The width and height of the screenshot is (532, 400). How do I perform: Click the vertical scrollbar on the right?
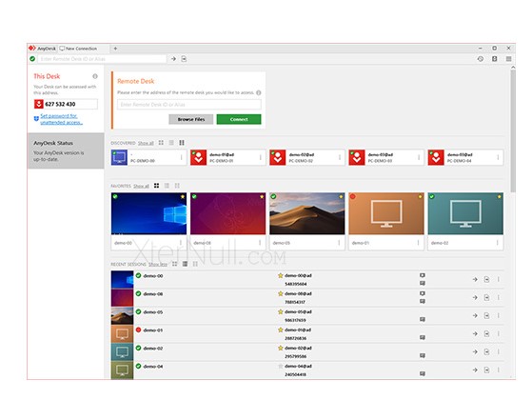[x=513, y=130]
